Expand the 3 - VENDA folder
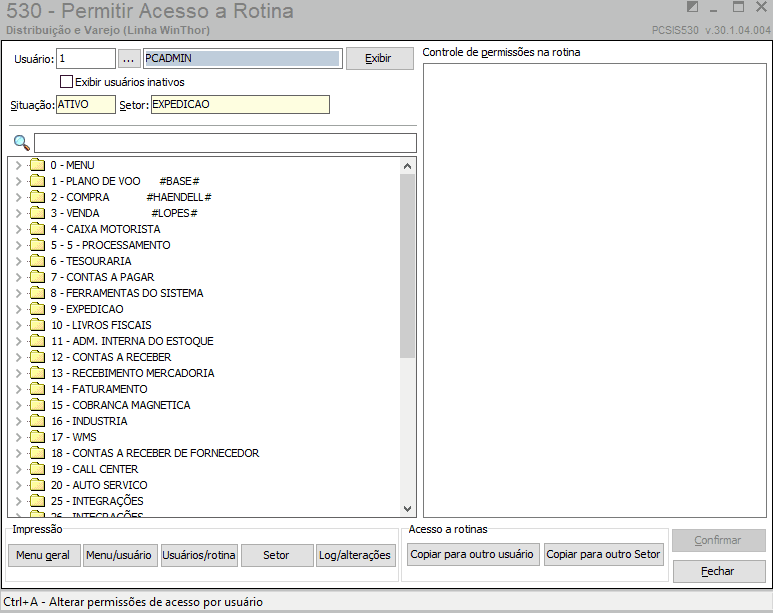The height and width of the screenshot is (613, 773). click(18, 213)
